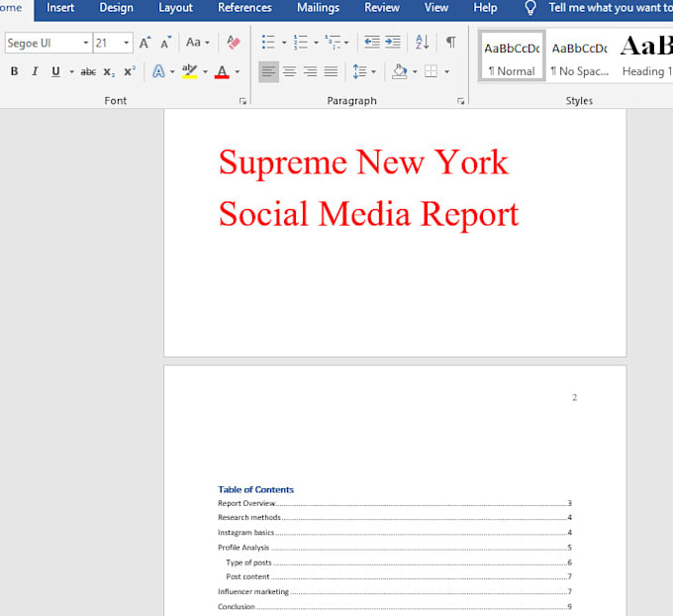Open the Influencer marketing contents entry
This screenshot has height=616, width=673.
click(395, 591)
